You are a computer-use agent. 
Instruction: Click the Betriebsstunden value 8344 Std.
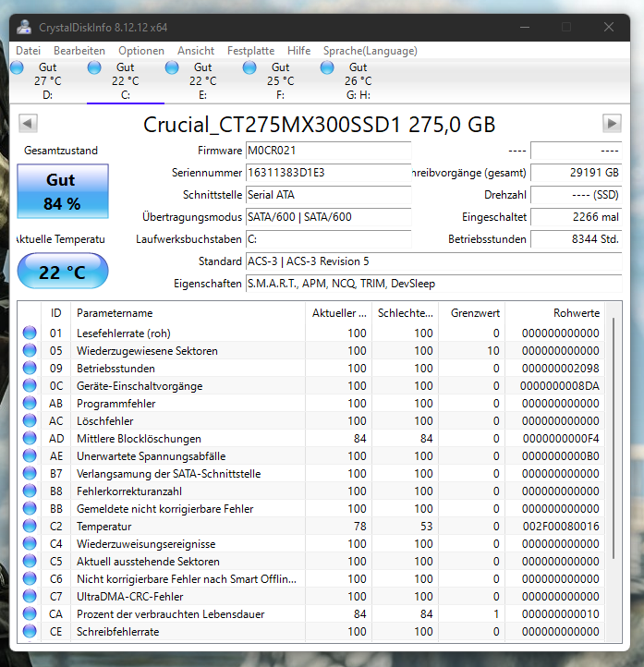[x=576, y=239]
